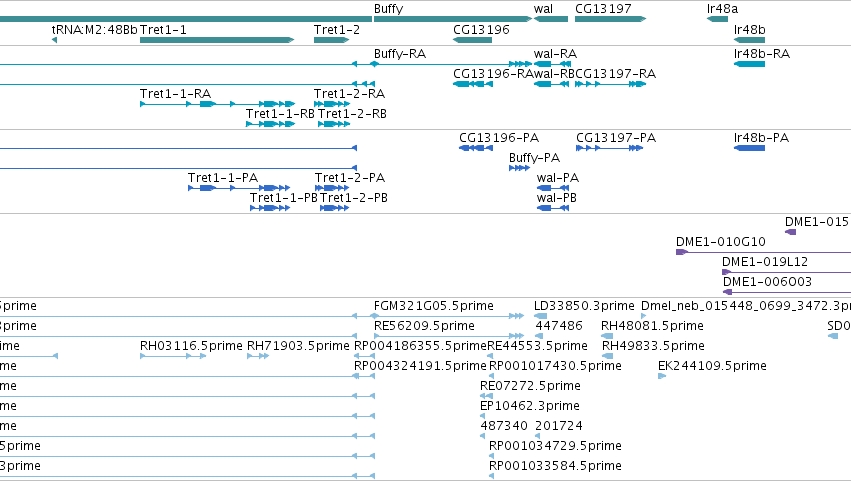Select the Tret1-2-PA protein label
851x481 pixels.
pyautogui.click(x=350, y=178)
